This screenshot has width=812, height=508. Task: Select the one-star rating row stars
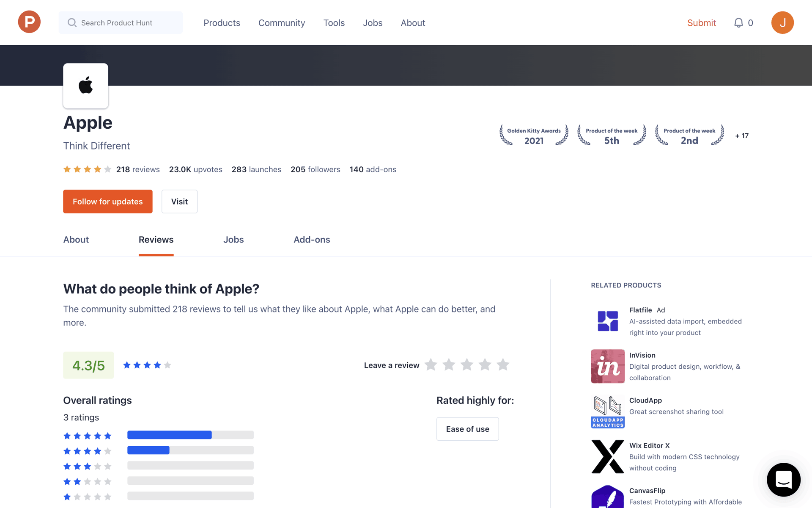[88, 497]
